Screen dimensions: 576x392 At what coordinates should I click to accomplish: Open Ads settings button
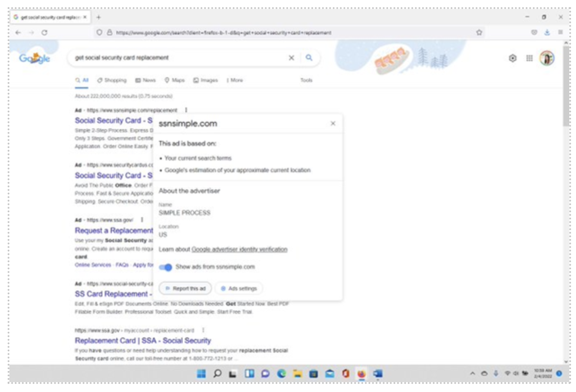click(239, 288)
